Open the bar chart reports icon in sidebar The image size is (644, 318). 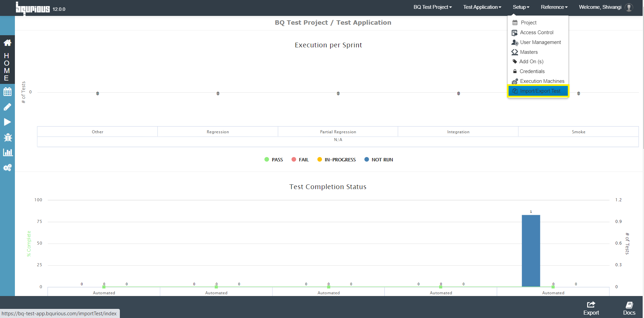click(x=7, y=153)
